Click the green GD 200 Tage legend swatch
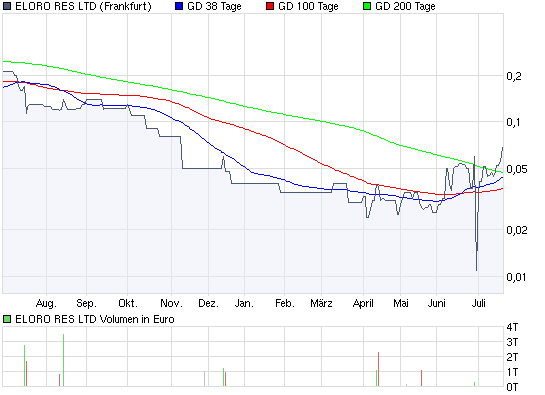Image resolution: width=545 pixels, height=395 pixels. pos(367,6)
